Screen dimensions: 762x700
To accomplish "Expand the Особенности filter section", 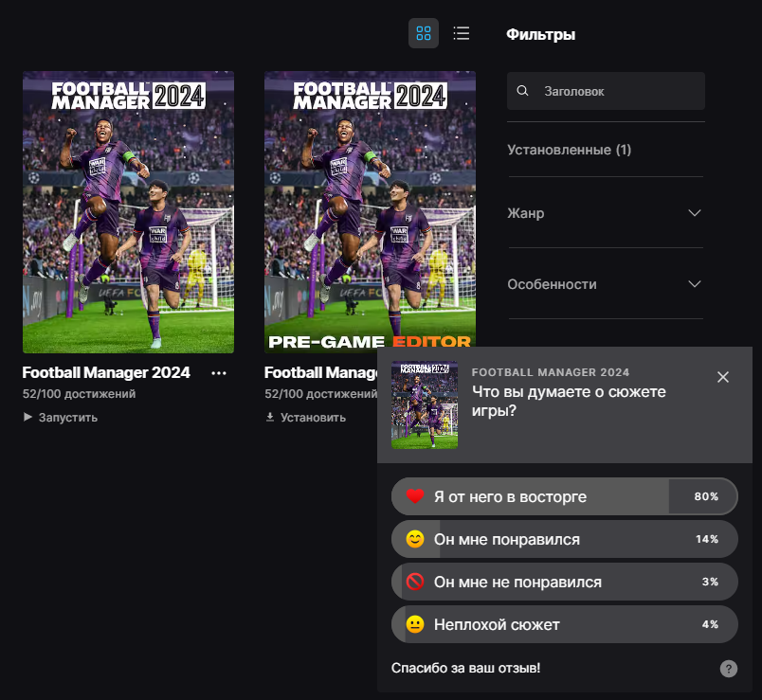I will [x=605, y=284].
